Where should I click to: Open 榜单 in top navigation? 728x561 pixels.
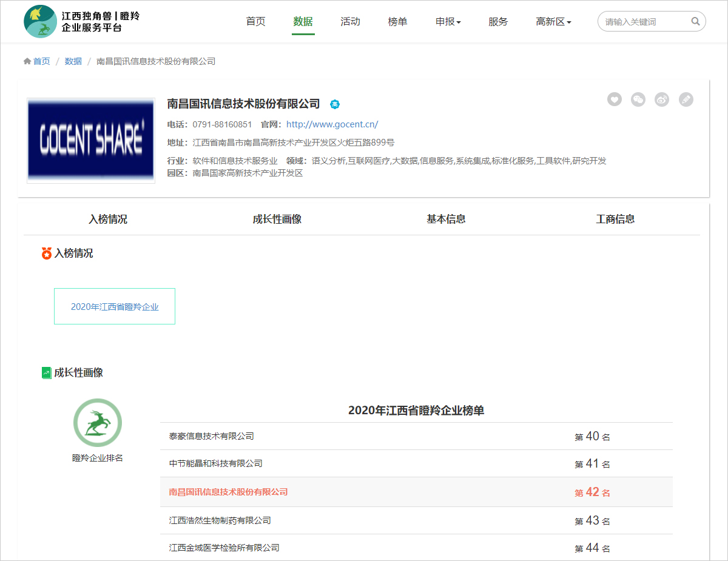[397, 22]
